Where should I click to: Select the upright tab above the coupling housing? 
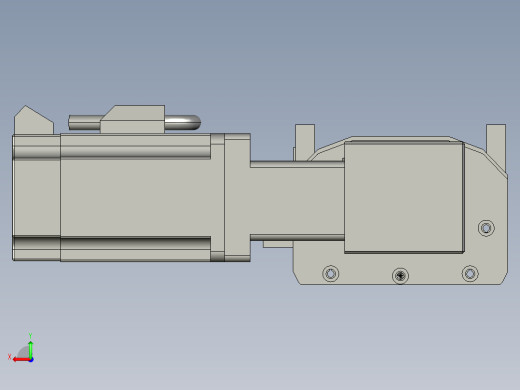point(305,142)
